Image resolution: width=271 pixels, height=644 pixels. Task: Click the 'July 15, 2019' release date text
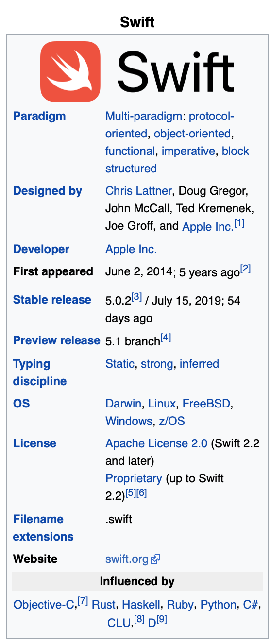pos(187,301)
